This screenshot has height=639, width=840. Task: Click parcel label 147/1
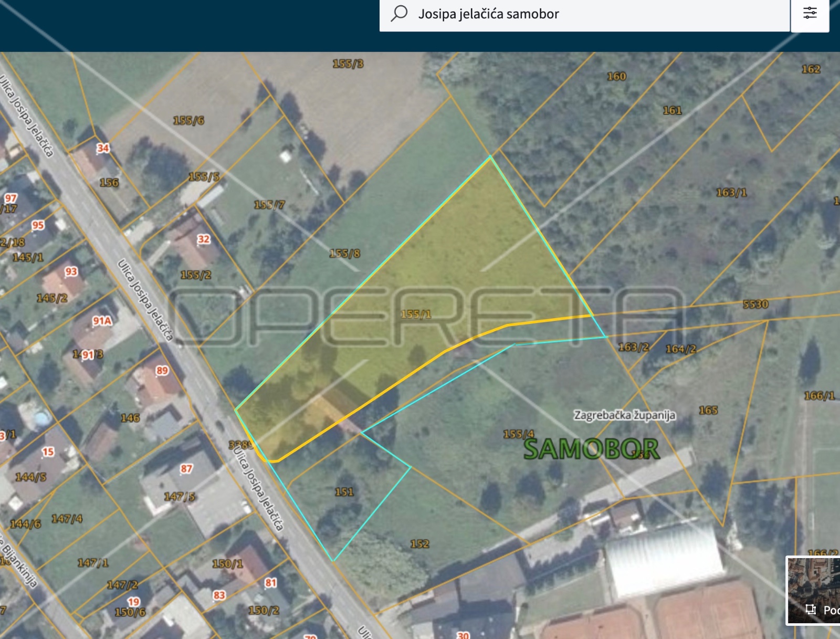coord(93,563)
